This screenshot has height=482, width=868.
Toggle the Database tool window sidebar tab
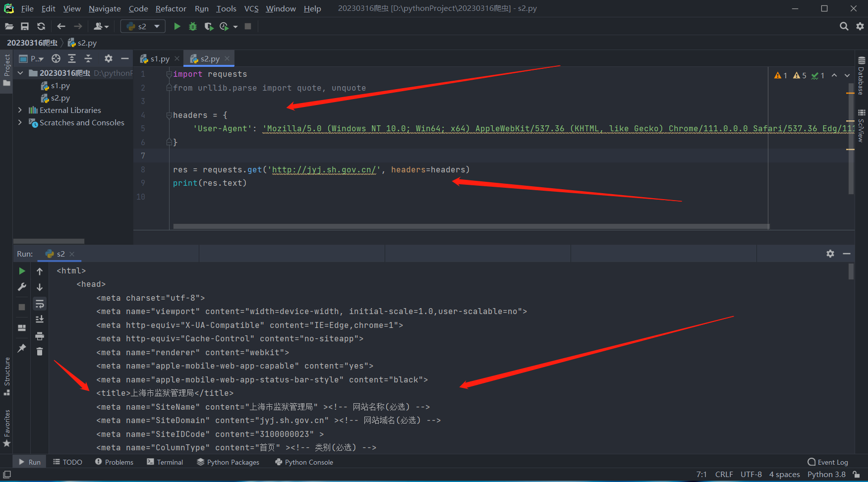click(862, 76)
